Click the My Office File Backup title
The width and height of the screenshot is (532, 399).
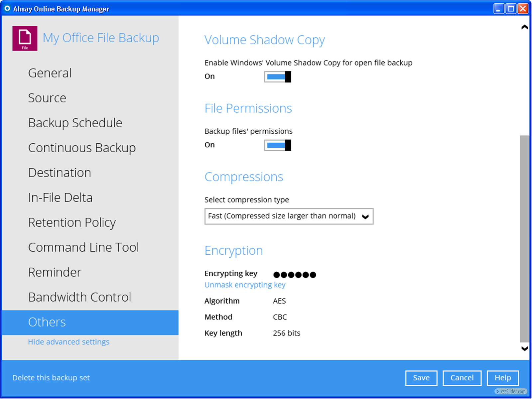(x=101, y=38)
